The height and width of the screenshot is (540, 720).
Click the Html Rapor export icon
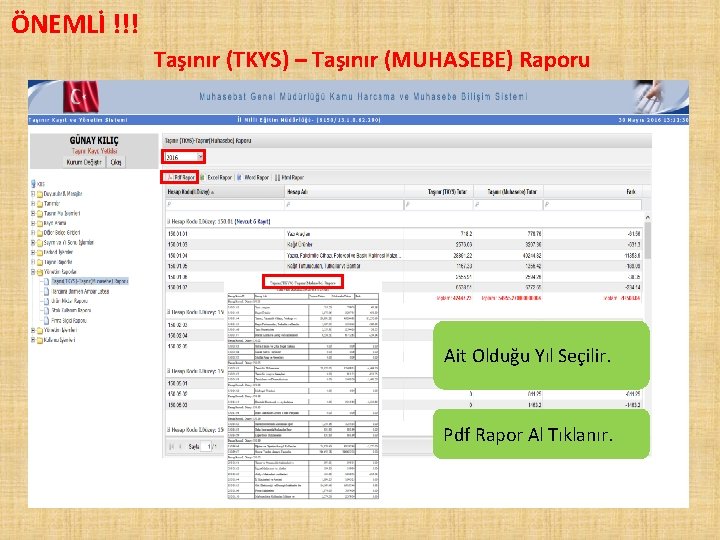click(x=277, y=177)
